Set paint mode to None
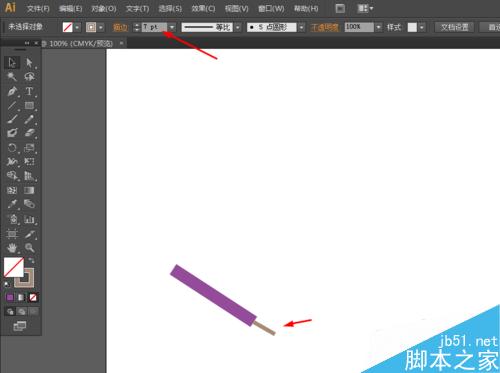This screenshot has height=373, width=500. (x=33, y=297)
